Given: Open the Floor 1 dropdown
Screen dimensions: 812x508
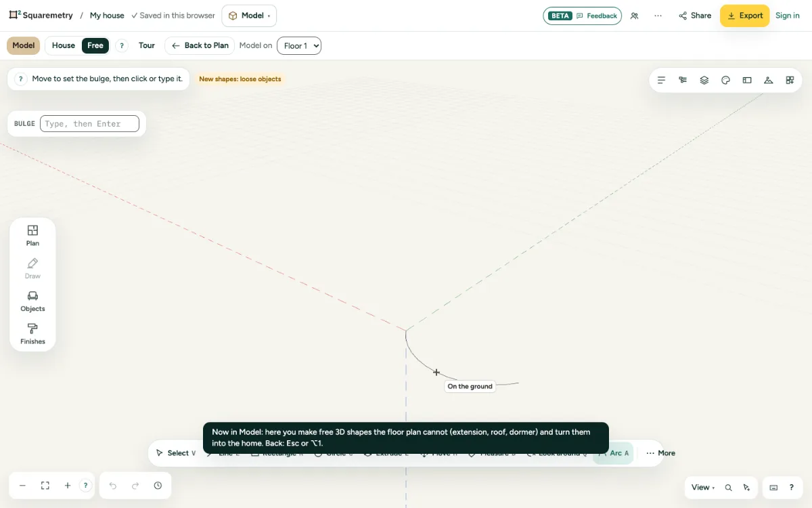Looking at the screenshot, I should click(x=299, y=45).
